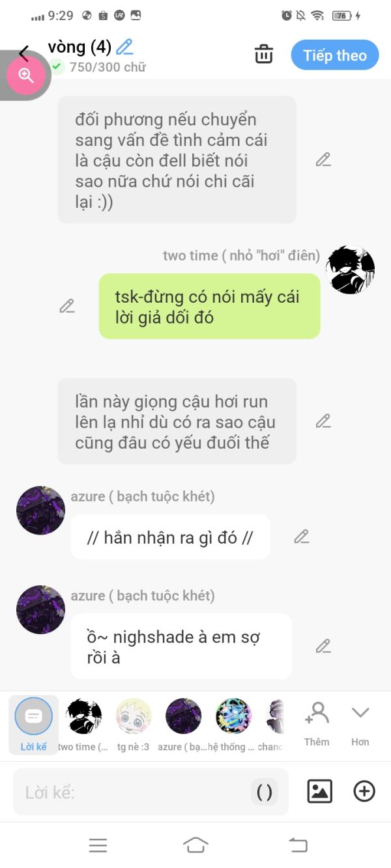Image resolution: width=391 pixels, height=868 pixels.
Task: Delete chat with the trash can icon
Action: 264,54
